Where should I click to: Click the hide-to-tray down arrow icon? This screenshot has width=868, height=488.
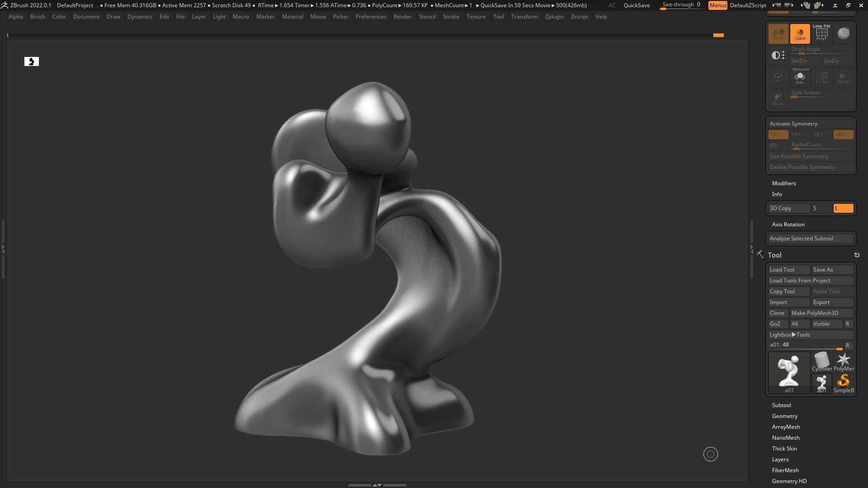(835, 5)
